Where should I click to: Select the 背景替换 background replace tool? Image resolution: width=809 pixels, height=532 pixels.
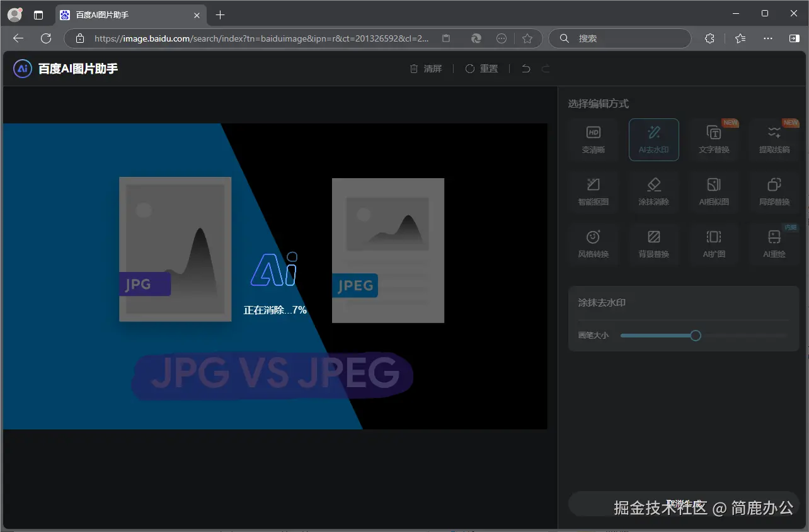653,244
